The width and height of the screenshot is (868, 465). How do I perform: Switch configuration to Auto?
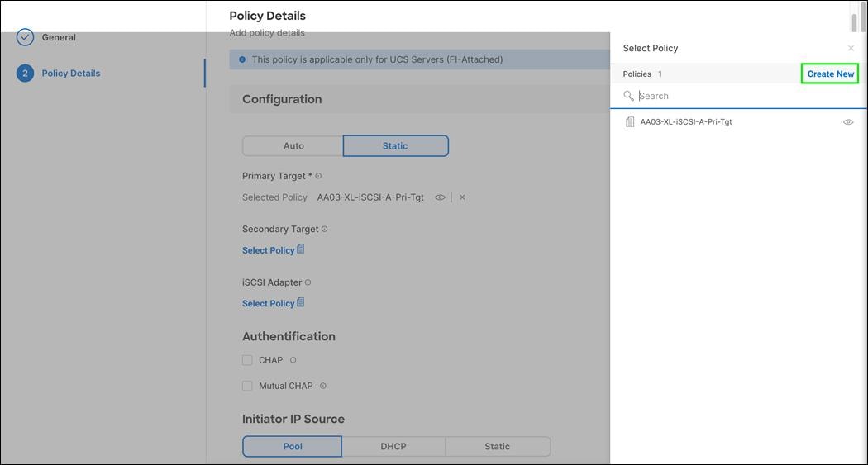tap(293, 146)
